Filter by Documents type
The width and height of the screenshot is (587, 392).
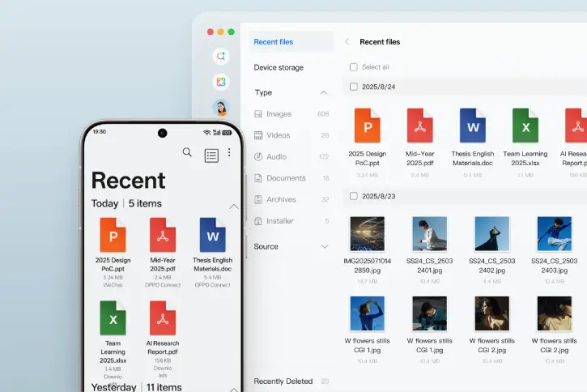[291, 178]
